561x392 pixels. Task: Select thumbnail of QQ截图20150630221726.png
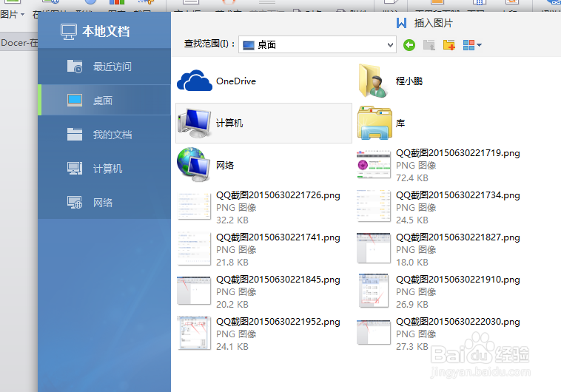pyautogui.click(x=194, y=206)
